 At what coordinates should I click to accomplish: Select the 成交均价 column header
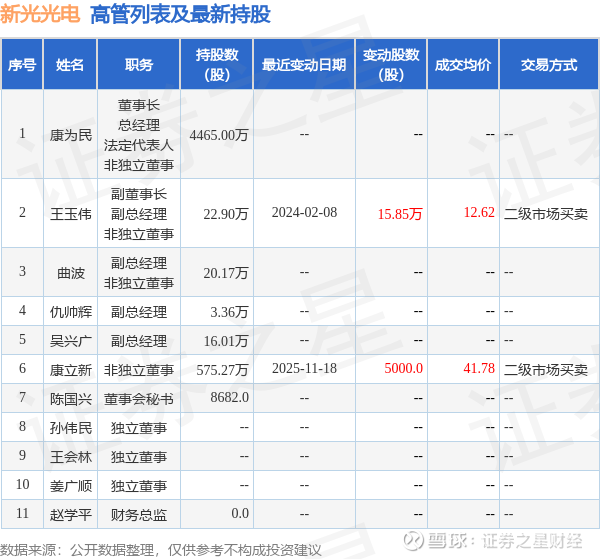coord(463,65)
